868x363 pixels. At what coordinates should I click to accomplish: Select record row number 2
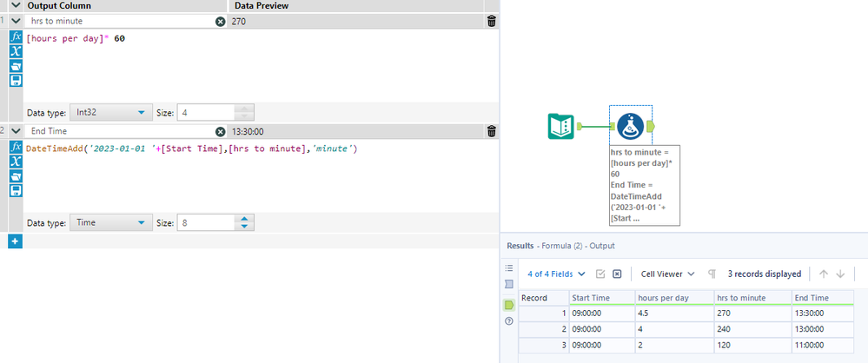coord(544,329)
